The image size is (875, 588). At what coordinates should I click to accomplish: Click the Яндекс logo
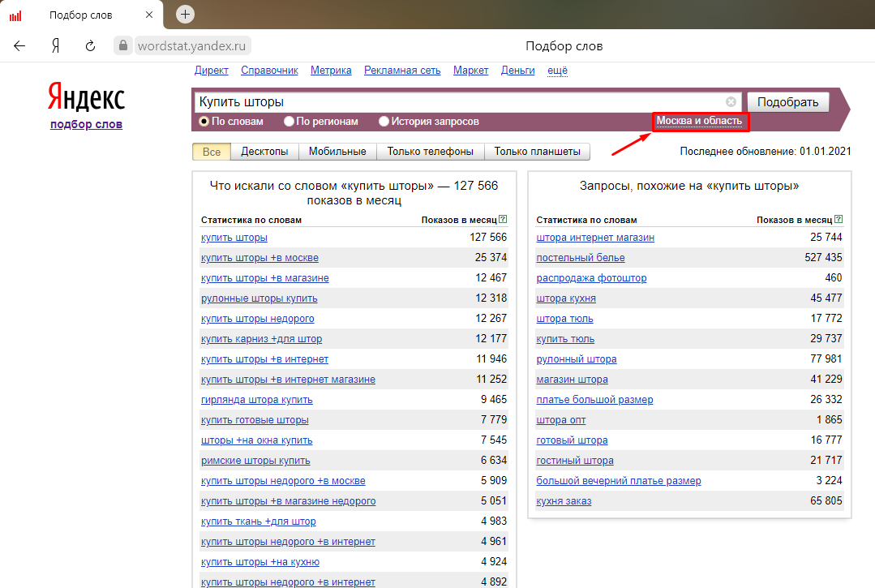(x=87, y=97)
